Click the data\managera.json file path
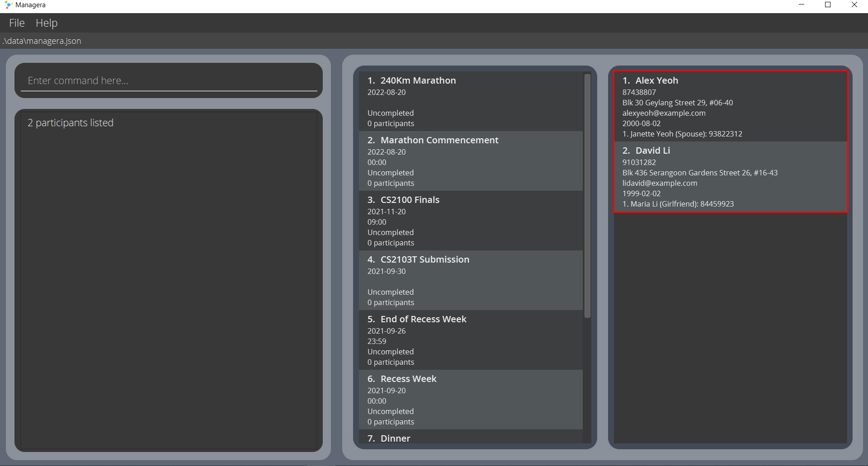868x466 pixels. [42, 41]
